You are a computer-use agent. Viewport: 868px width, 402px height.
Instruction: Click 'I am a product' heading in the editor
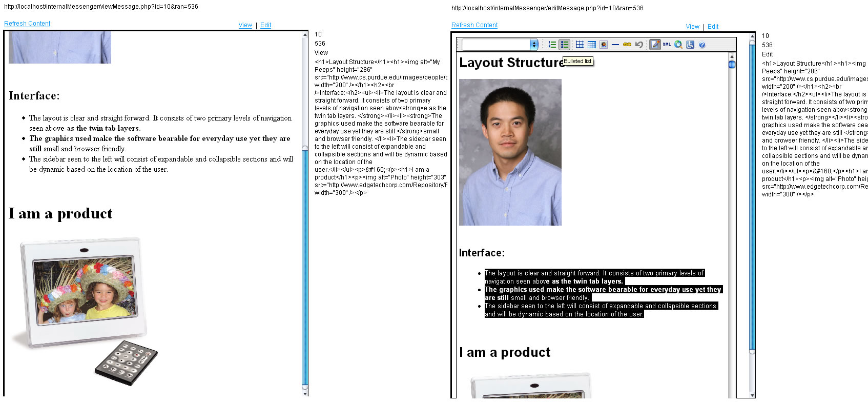[505, 352]
